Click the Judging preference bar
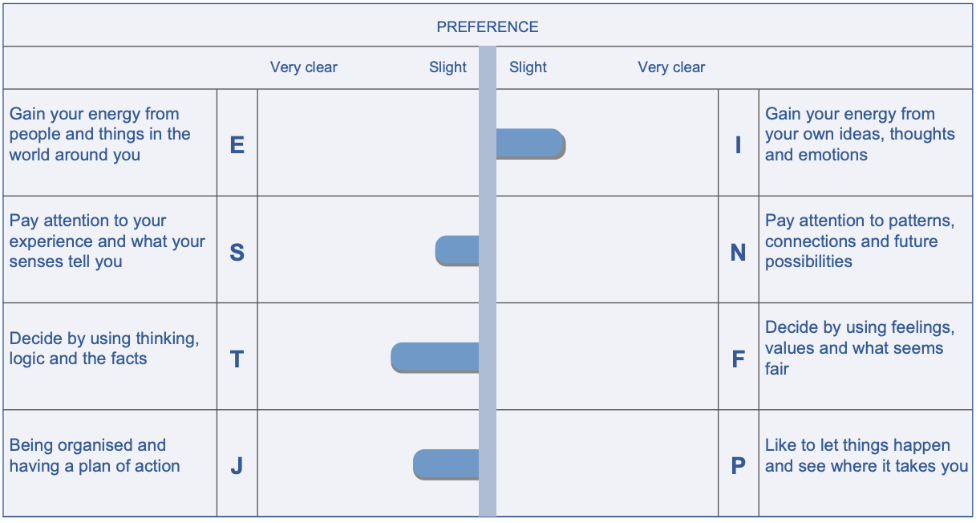 click(447, 464)
